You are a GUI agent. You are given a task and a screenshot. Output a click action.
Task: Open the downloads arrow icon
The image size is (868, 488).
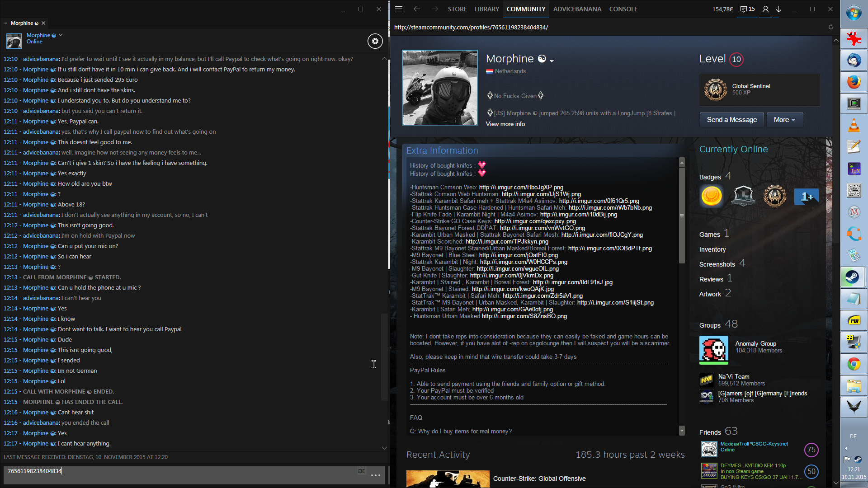click(778, 9)
